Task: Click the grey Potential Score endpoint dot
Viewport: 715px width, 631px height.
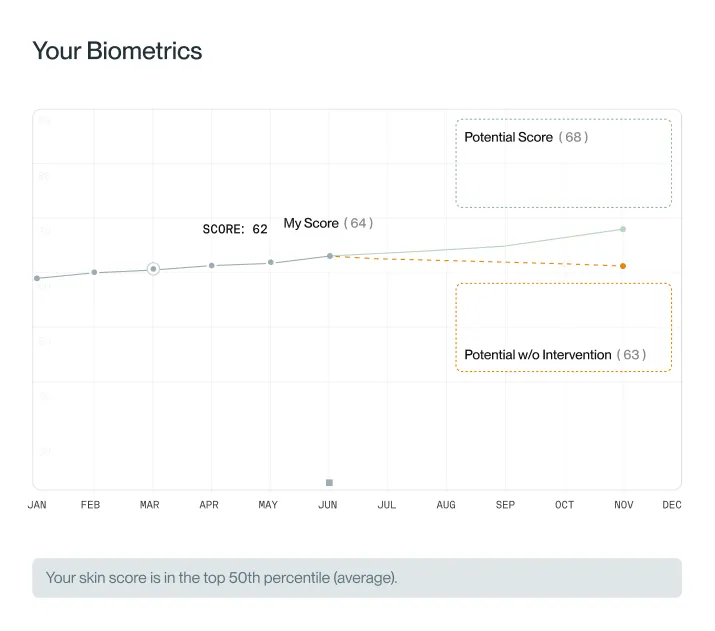Action: 623,229
